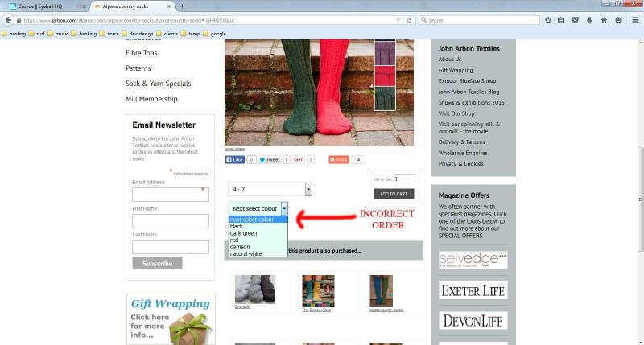The image size is (644, 345).
Task: Open the google bookmarks folder
Action: (214, 34)
